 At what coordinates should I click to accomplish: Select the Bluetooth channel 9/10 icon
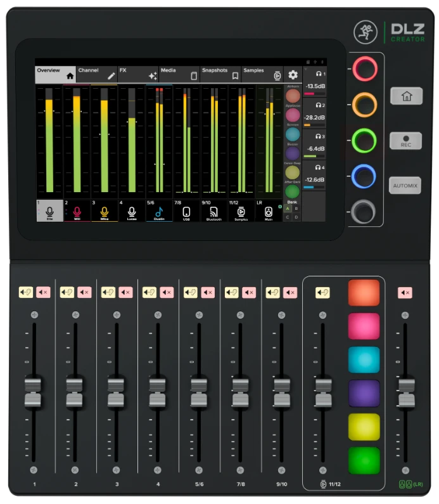tap(213, 212)
